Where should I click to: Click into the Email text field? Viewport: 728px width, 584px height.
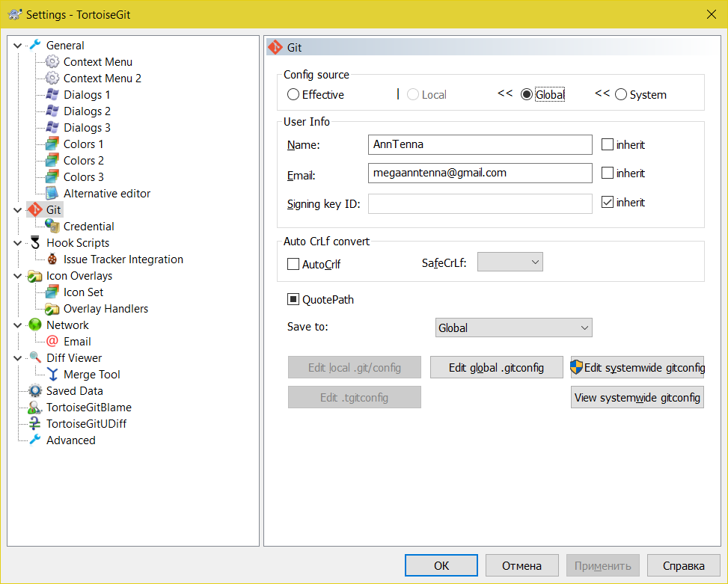click(x=480, y=173)
